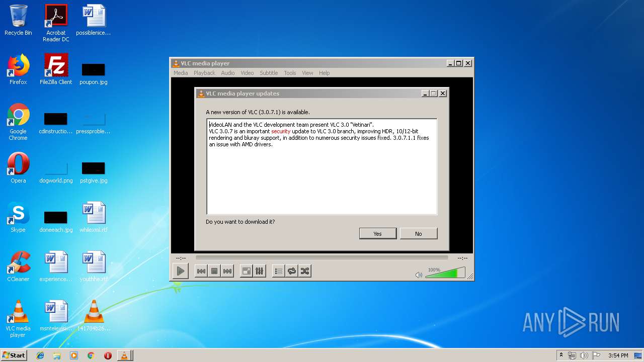Select the Opera desktop shortcut
The height and width of the screenshot is (362, 644).
(x=18, y=168)
